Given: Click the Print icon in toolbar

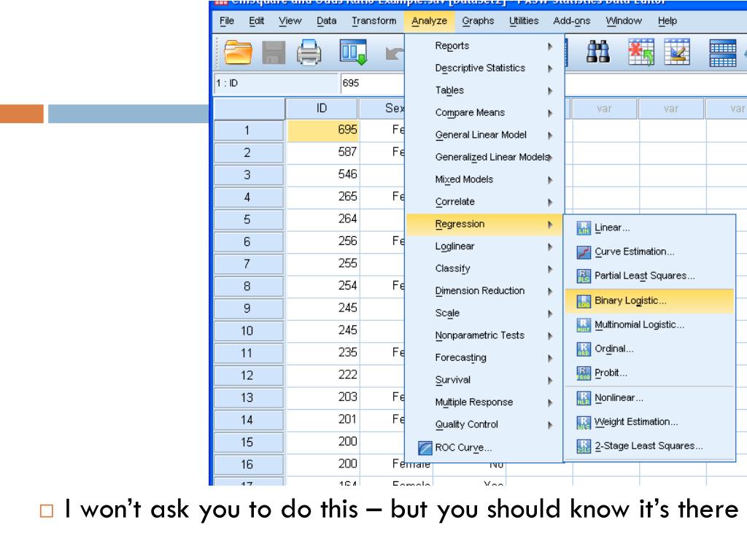Looking at the screenshot, I should (309, 52).
